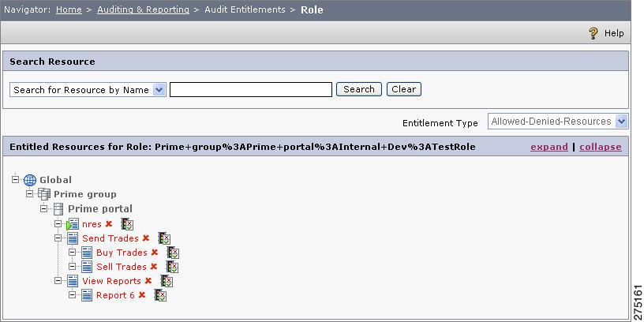Collapse the Prime portal node
This screenshot has width=644, height=322.
[44, 208]
